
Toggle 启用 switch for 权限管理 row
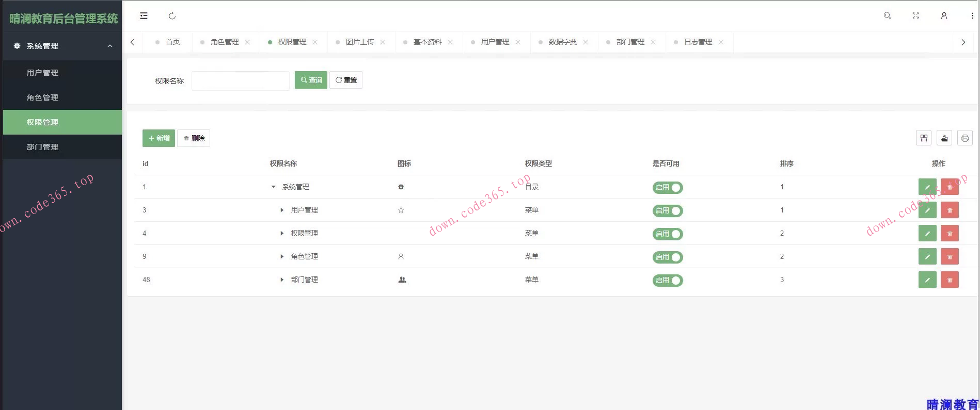668,234
